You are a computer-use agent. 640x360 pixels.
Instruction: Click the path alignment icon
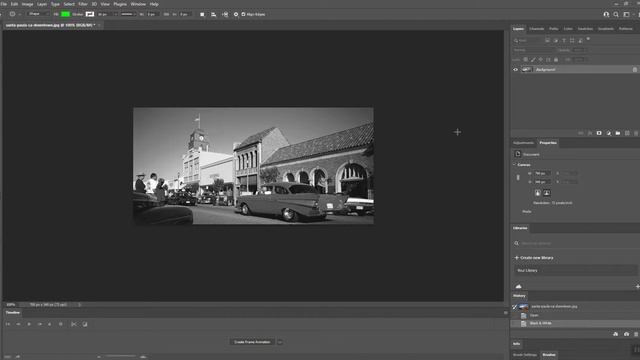pyautogui.click(x=213, y=14)
